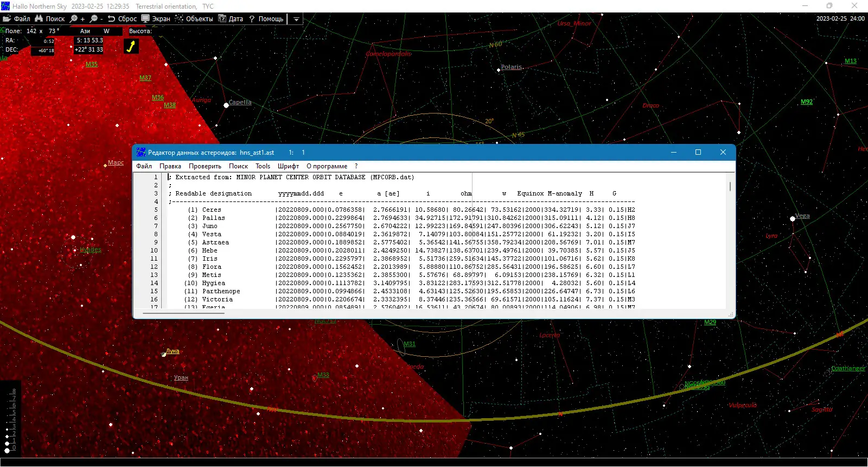Viewport: 868px width, 467px height.
Task: Open Проверить menu in asteroid editor
Action: tap(205, 166)
